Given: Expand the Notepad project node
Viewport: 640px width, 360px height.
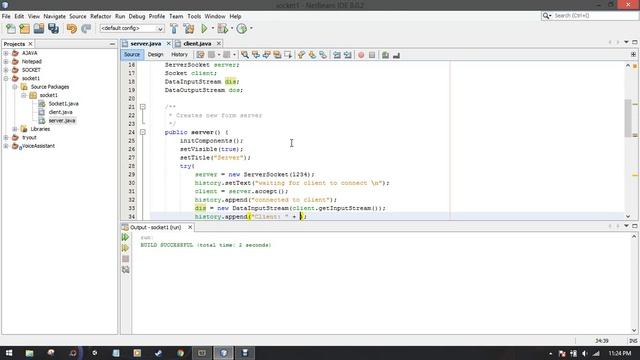Looking at the screenshot, I should 6,62.
